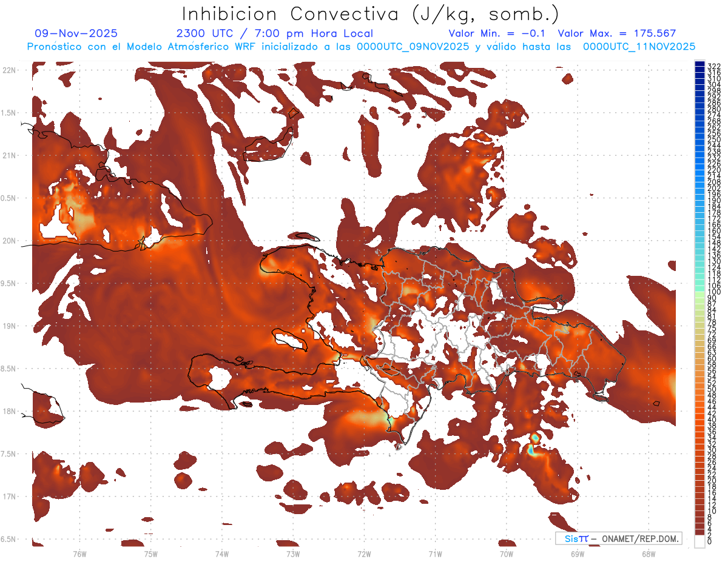Click the "74W" longitude label
This screenshot has height=562, width=728.
click(222, 554)
